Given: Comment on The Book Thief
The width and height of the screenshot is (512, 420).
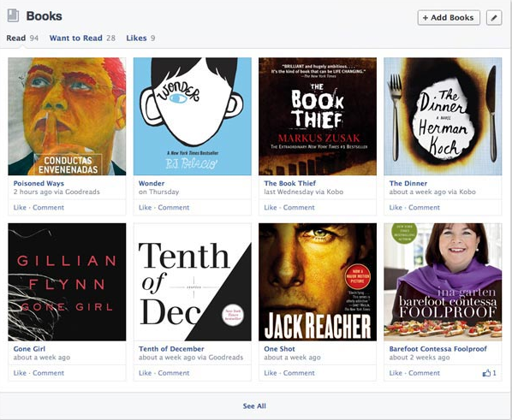Looking at the screenshot, I should tap(299, 207).
